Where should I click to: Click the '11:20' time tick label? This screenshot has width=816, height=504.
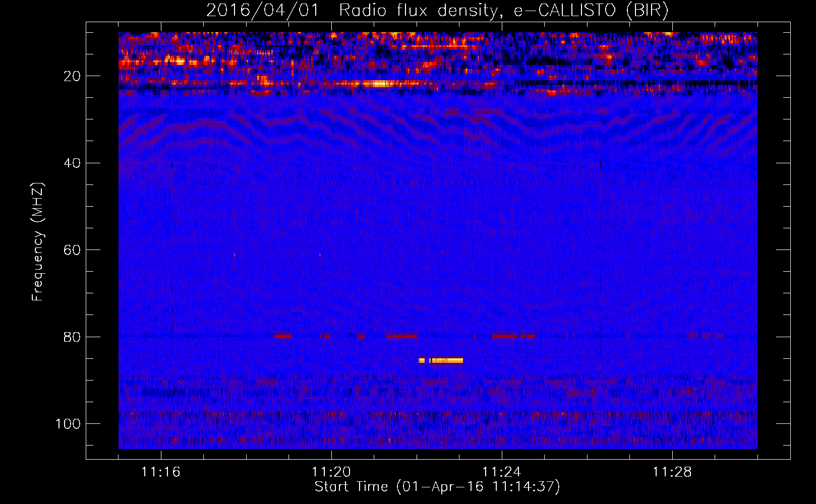(x=331, y=472)
